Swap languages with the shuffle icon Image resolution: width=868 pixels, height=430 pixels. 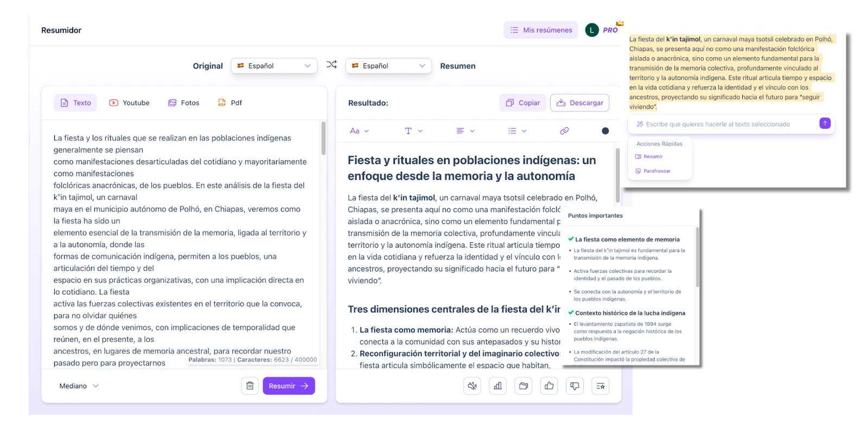[x=331, y=65]
